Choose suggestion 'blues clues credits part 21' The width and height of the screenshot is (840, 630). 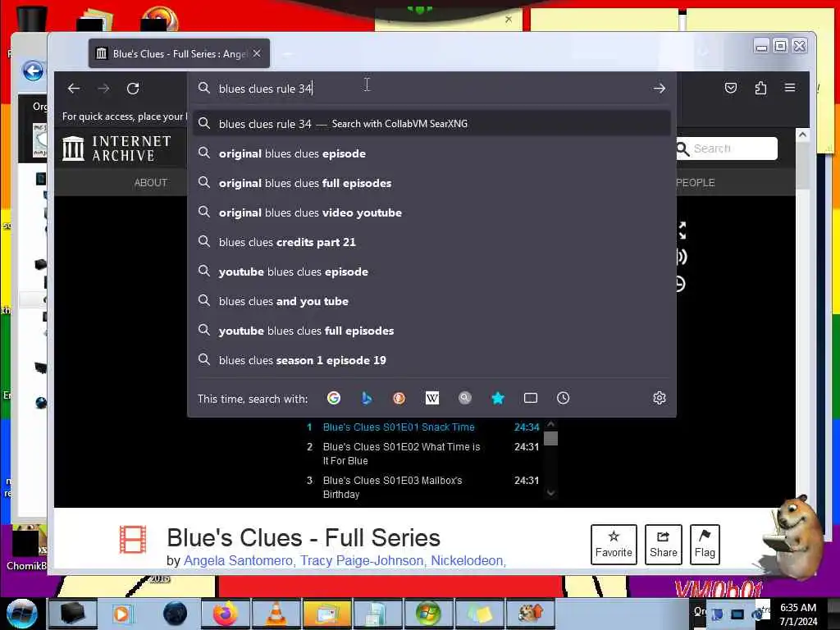click(x=431, y=242)
